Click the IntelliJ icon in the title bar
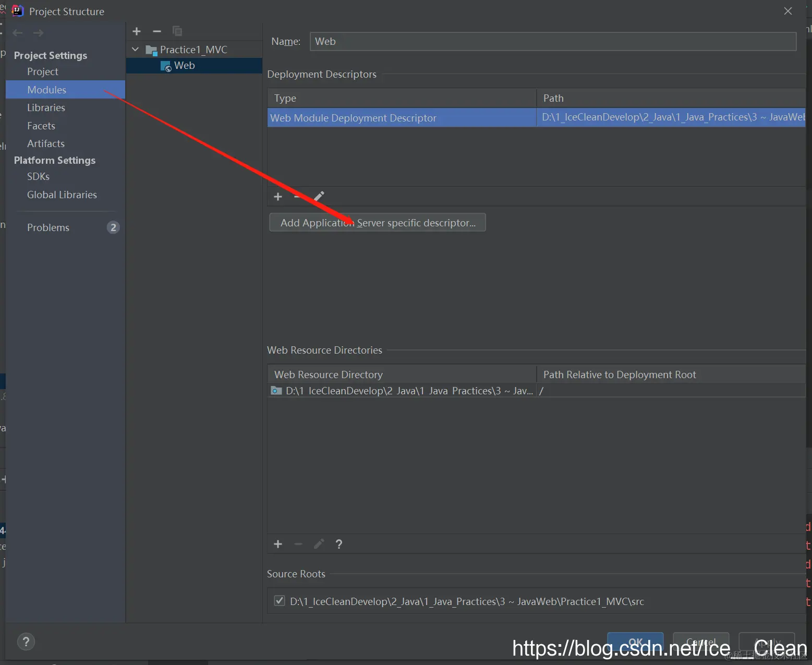The image size is (812, 665). click(18, 11)
